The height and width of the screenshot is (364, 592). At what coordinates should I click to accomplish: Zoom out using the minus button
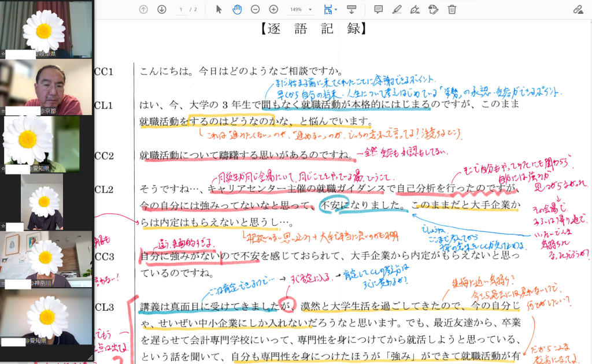(x=255, y=9)
